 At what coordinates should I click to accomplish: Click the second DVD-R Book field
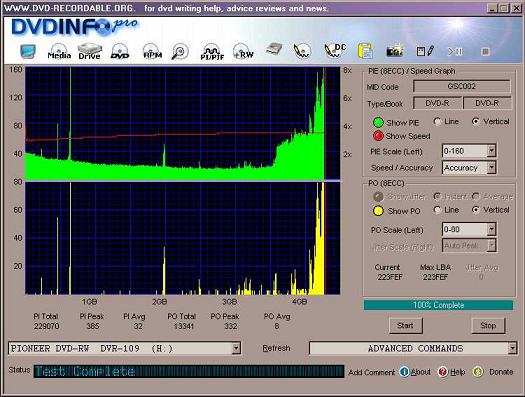point(487,103)
